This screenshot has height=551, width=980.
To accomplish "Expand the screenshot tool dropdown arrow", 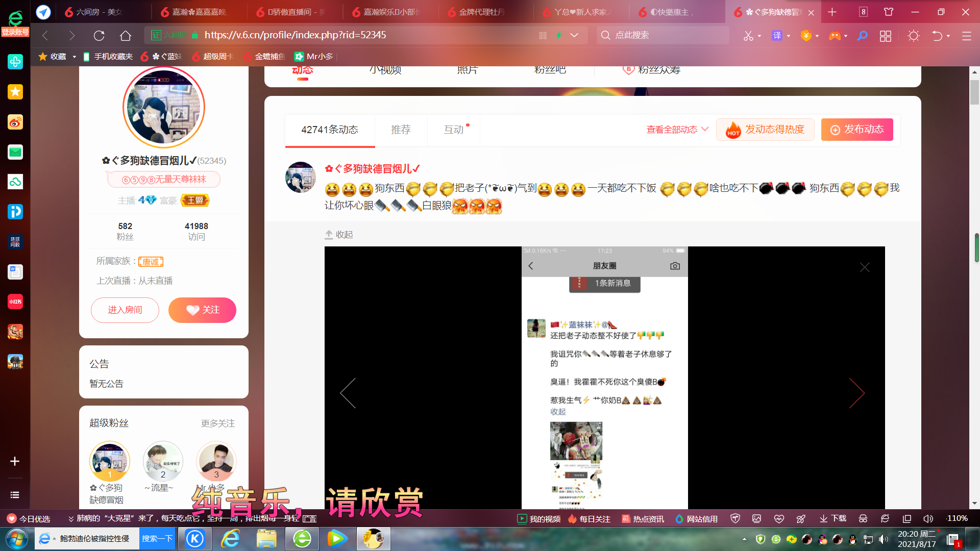I will [x=759, y=36].
